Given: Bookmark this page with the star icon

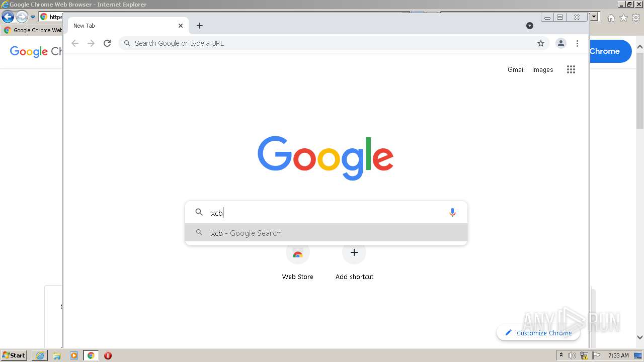Looking at the screenshot, I should pyautogui.click(x=541, y=43).
